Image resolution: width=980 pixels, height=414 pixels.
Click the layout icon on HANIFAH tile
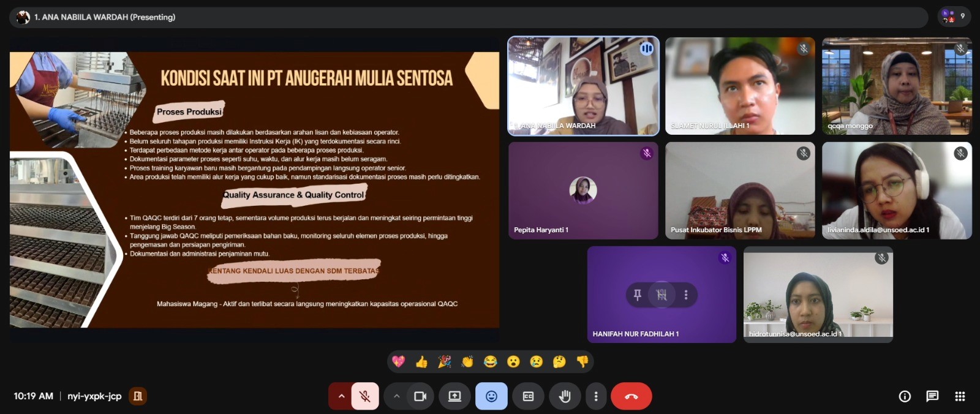click(x=661, y=295)
